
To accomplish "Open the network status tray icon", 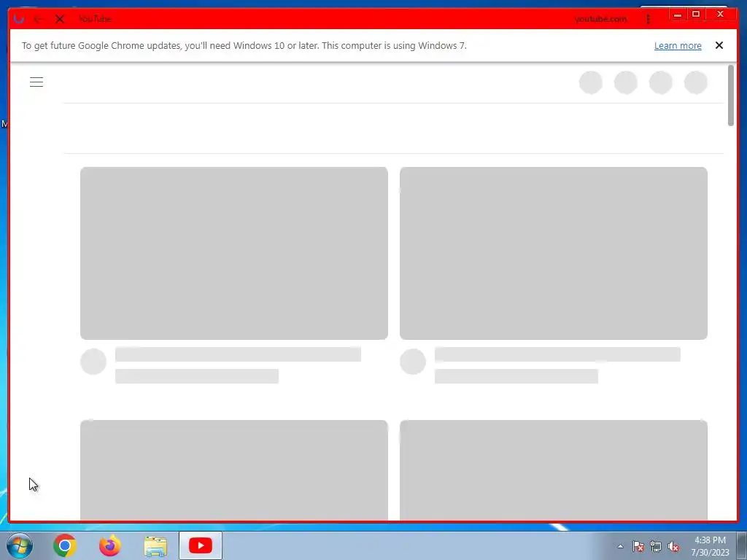I will [656, 546].
